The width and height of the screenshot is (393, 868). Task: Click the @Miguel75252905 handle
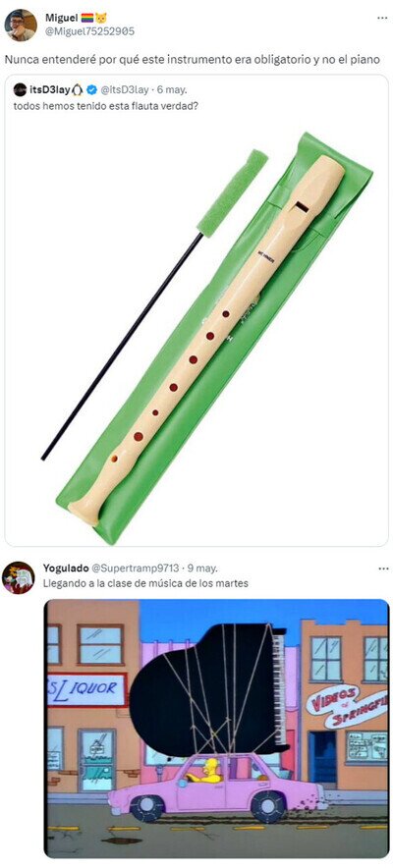coord(89,31)
